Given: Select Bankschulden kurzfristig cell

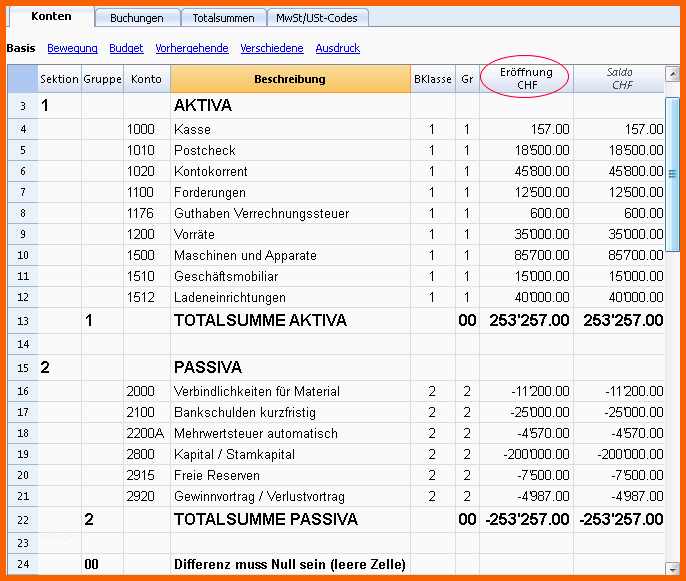Looking at the screenshot, I should (x=290, y=412).
